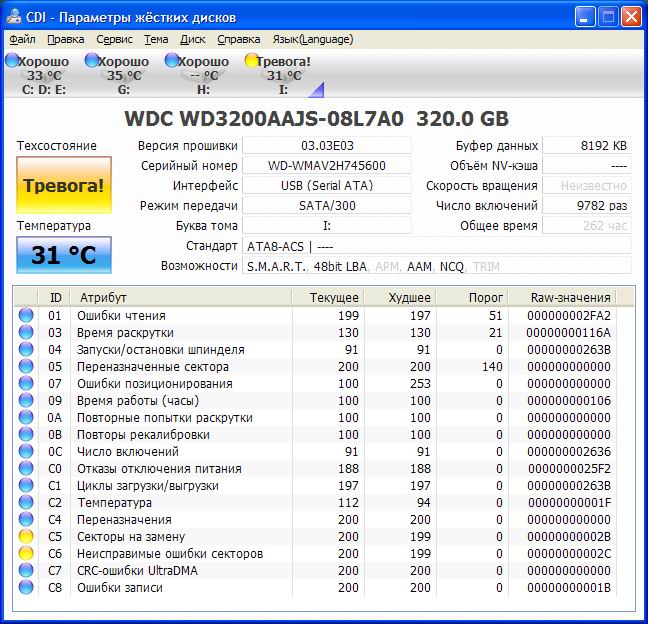This screenshot has width=648, height=624.
Task: Click the blue 31 °C temperature box
Action: point(64,255)
